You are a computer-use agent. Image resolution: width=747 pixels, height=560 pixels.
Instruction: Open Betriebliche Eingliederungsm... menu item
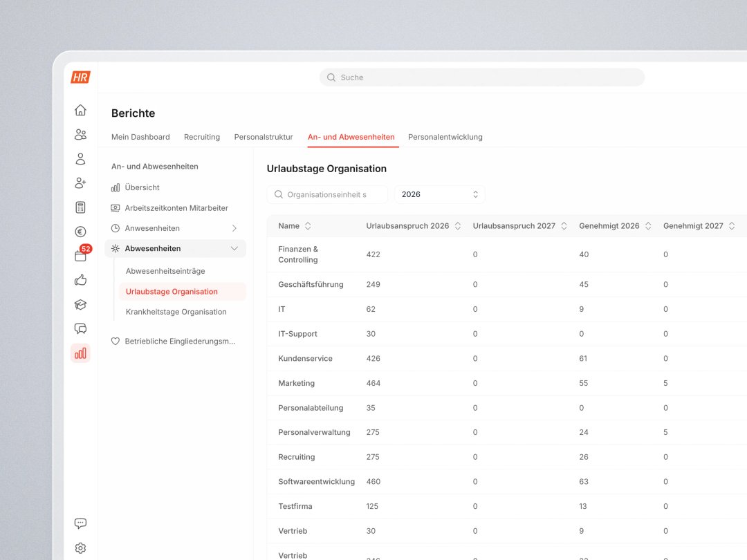point(180,342)
